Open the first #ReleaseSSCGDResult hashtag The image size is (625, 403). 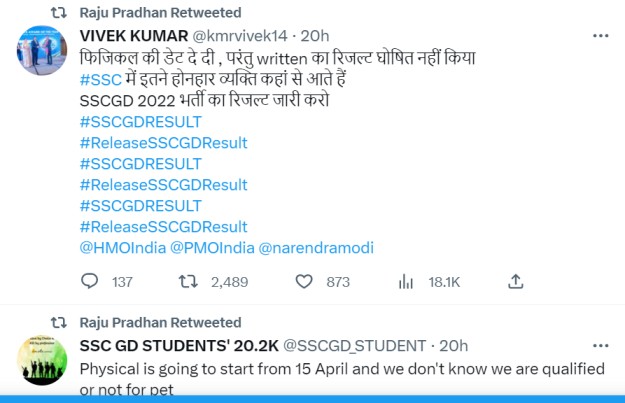(162, 143)
